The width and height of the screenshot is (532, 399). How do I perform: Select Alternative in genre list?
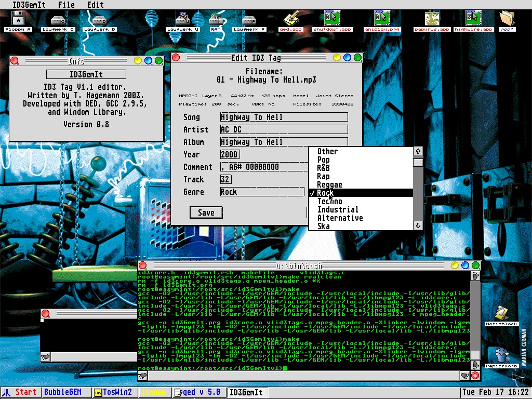(x=361, y=218)
